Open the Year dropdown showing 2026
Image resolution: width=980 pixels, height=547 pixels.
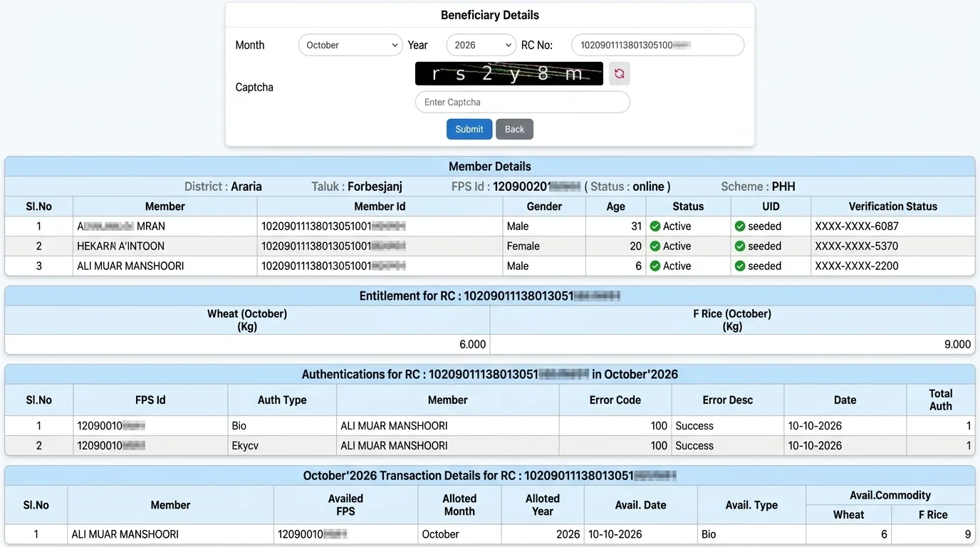pos(481,45)
